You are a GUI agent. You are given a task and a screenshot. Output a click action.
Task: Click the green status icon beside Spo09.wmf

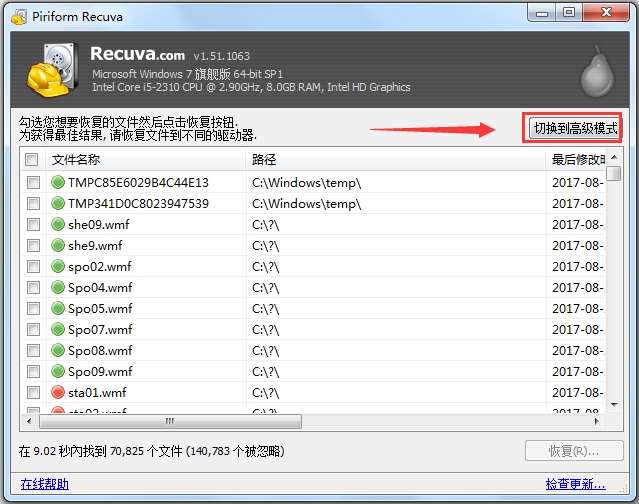[58, 371]
